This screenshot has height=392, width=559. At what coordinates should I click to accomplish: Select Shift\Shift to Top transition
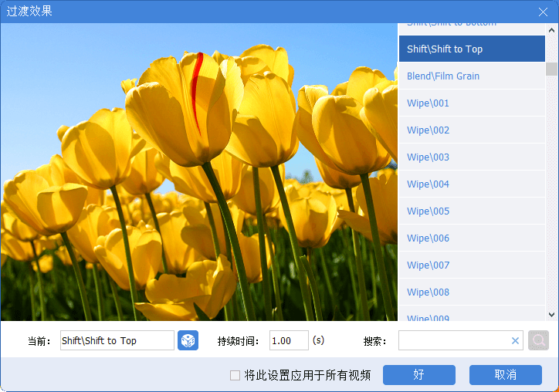pyautogui.click(x=472, y=49)
